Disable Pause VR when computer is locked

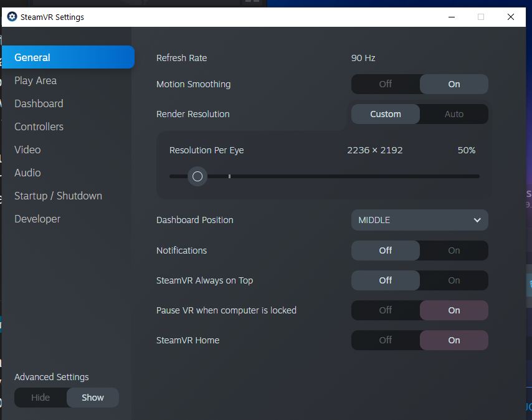tap(386, 310)
